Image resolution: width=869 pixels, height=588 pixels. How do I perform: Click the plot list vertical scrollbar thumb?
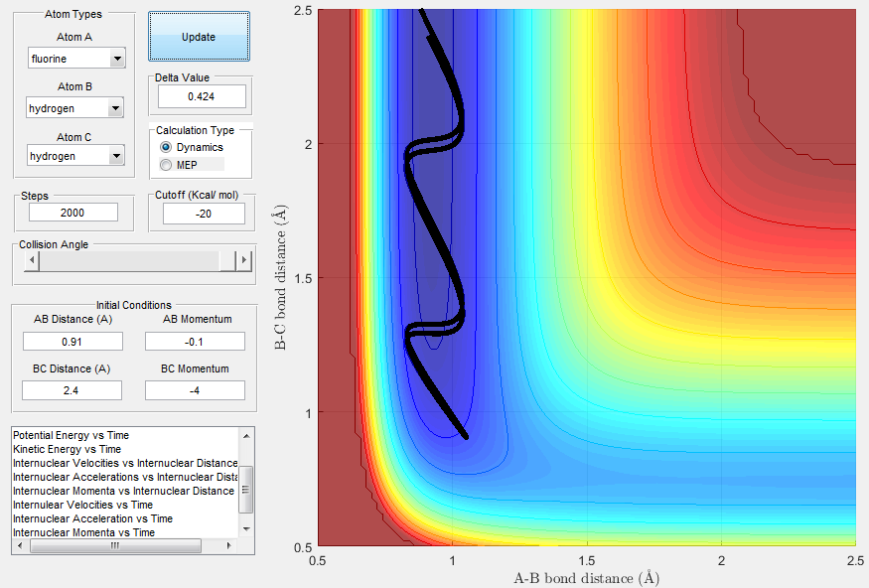(246, 490)
